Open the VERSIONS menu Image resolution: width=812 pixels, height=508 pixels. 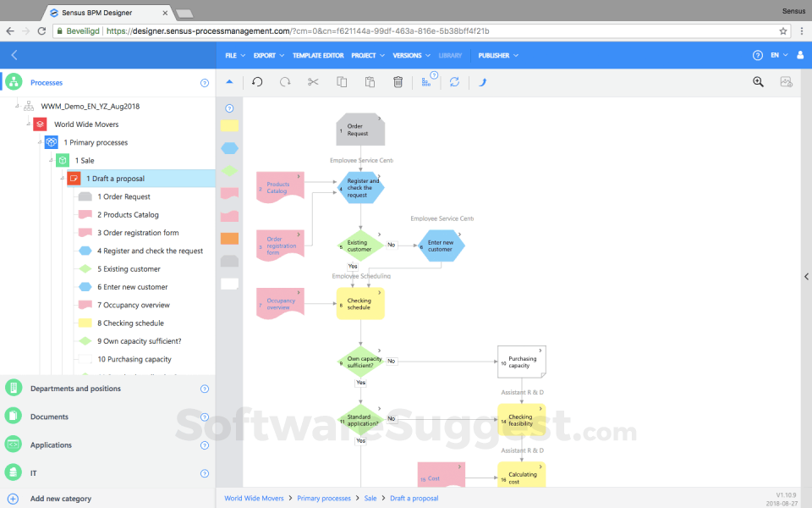411,56
